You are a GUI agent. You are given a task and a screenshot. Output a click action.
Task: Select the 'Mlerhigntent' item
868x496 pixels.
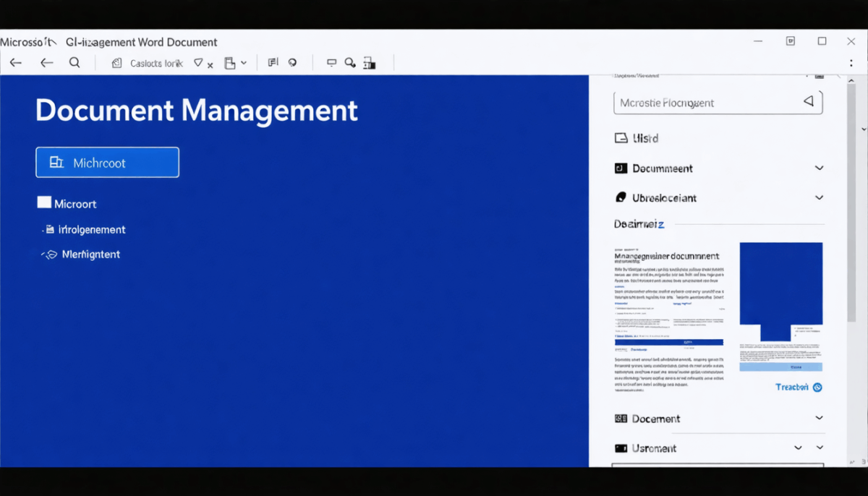[91, 255]
